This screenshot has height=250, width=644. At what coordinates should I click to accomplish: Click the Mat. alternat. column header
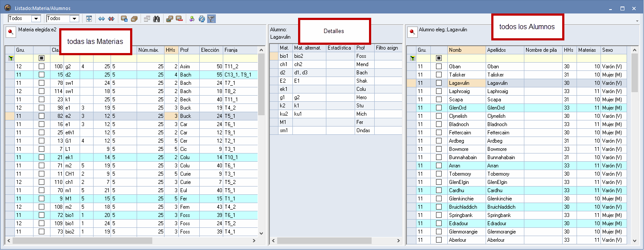click(309, 48)
